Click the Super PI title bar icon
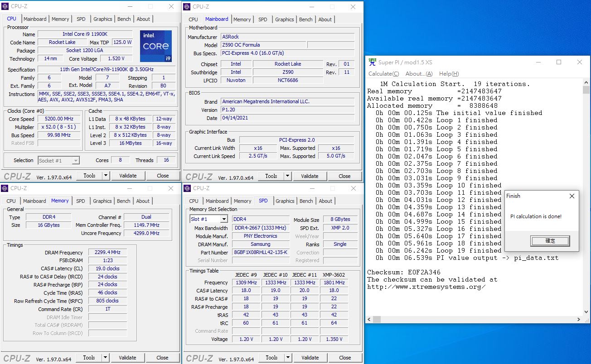The height and width of the screenshot is (364, 591). [x=372, y=62]
